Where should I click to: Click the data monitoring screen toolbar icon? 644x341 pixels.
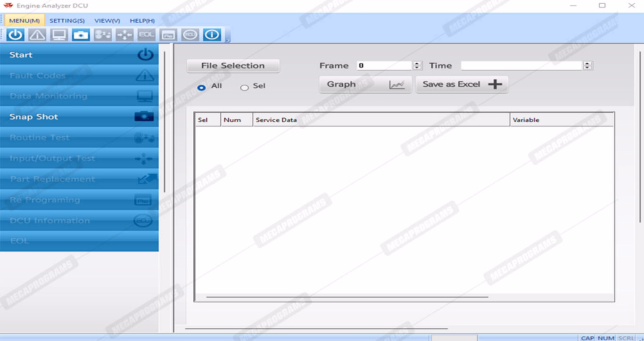(x=59, y=35)
